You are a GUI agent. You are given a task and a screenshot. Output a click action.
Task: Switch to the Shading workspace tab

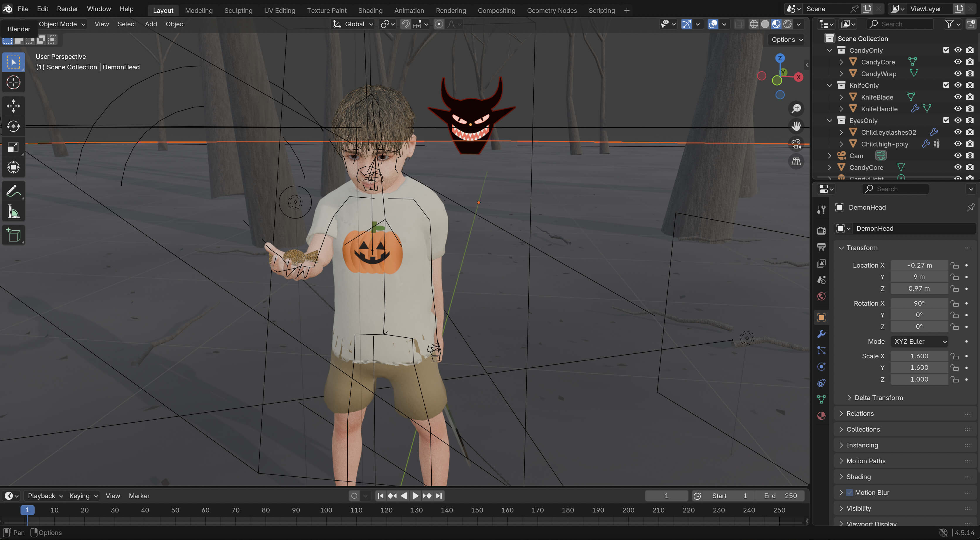(370, 10)
